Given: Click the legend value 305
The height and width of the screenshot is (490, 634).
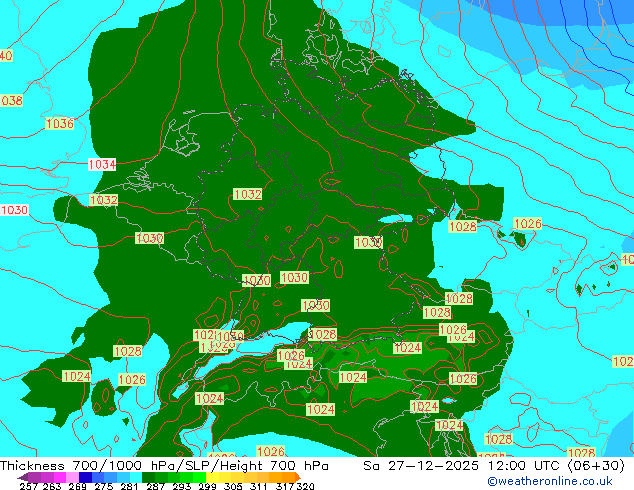Looking at the screenshot, I should click(x=233, y=486).
